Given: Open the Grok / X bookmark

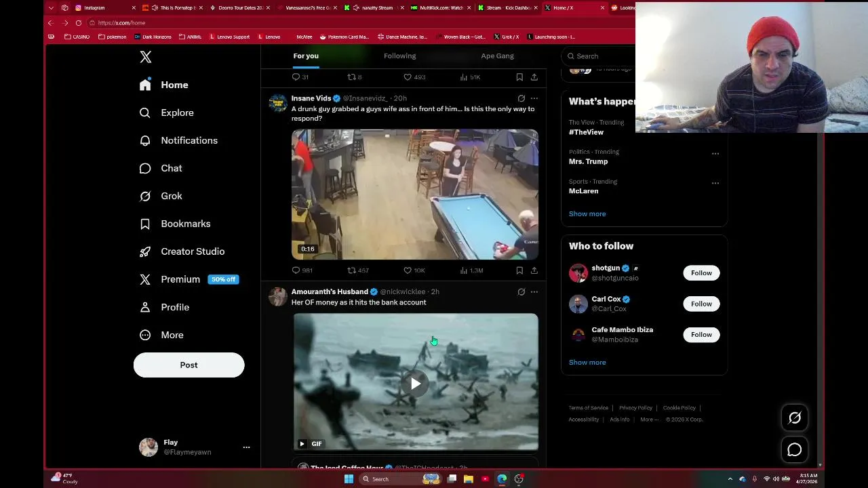Looking at the screenshot, I should point(507,37).
